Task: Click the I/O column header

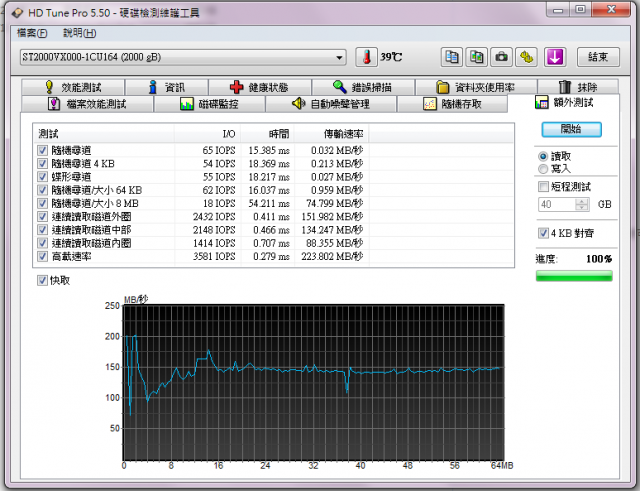Action: pos(207,133)
